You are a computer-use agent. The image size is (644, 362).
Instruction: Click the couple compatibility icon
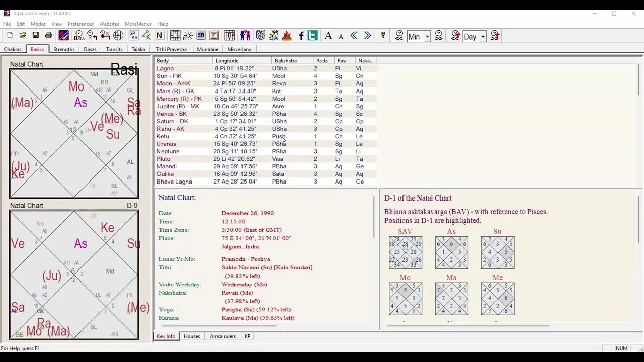click(245, 35)
